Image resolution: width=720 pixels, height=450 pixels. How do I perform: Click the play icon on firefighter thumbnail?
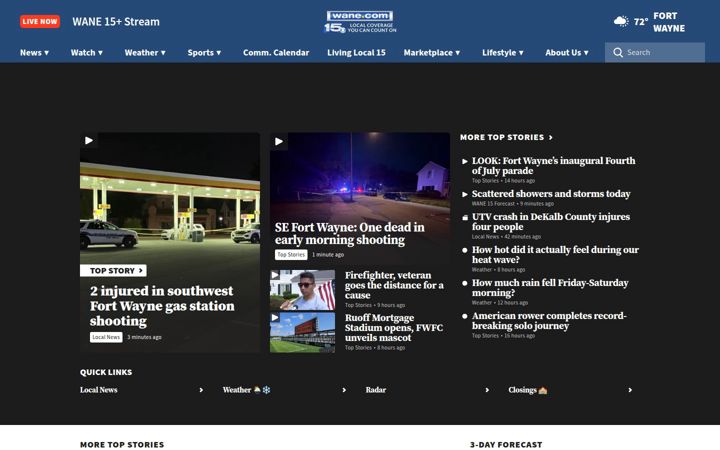pyautogui.click(x=275, y=275)
